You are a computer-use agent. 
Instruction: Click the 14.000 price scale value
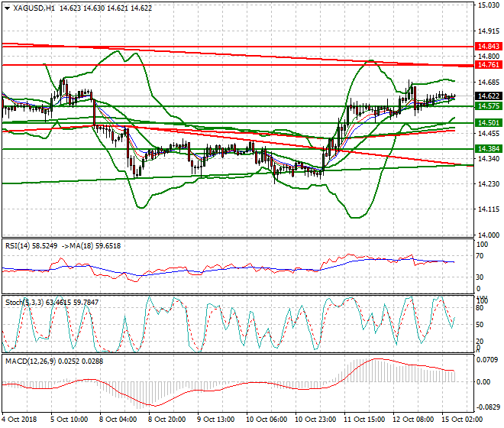point(489,235)
